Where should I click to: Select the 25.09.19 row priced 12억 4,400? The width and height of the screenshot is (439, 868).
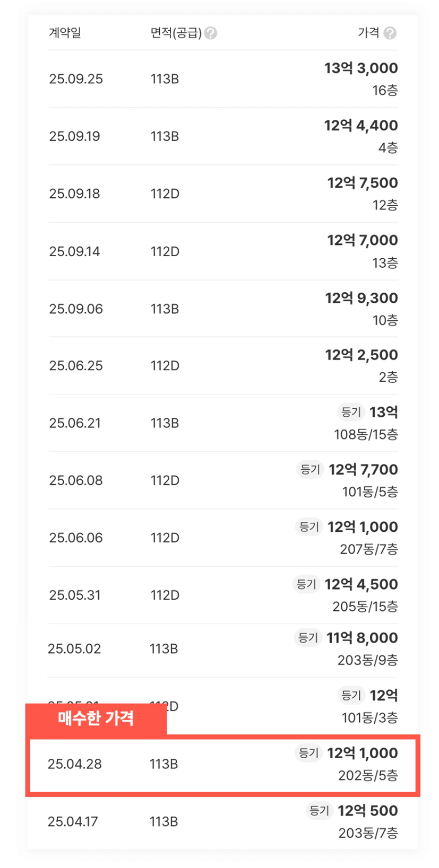pyautogui.click(x=223, y=136)
